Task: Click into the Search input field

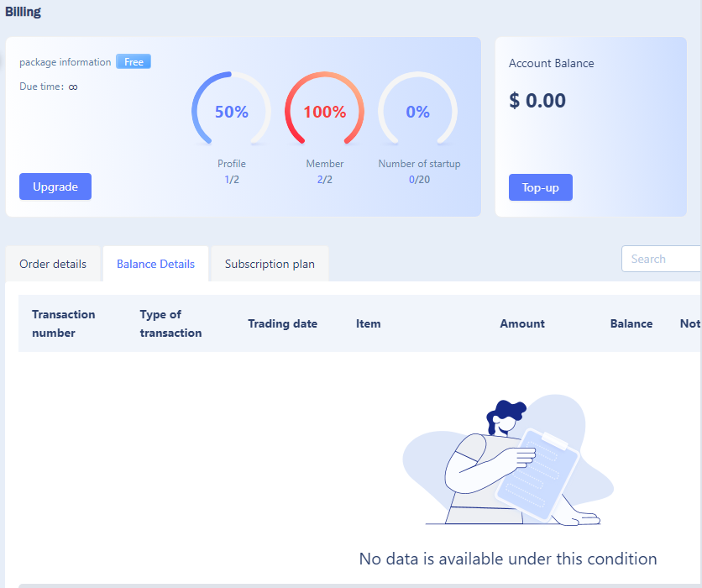Action: 661,259
